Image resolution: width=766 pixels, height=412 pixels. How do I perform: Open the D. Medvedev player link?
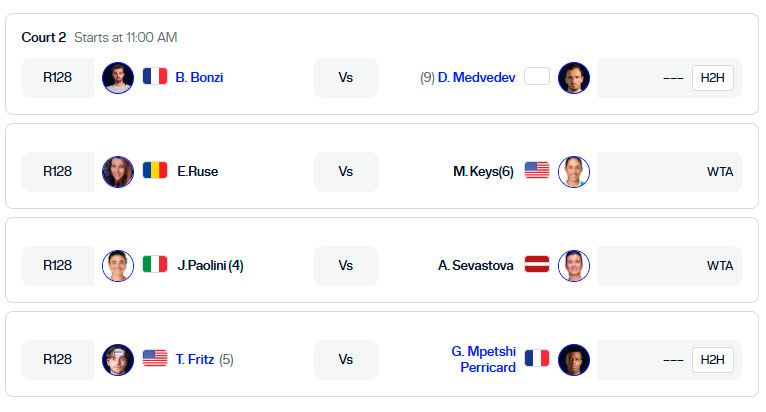pyautogui.click(x=476, y=77)
